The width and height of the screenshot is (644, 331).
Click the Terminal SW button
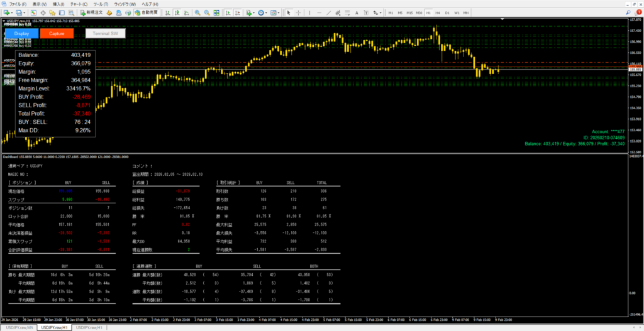coord(105,33)
